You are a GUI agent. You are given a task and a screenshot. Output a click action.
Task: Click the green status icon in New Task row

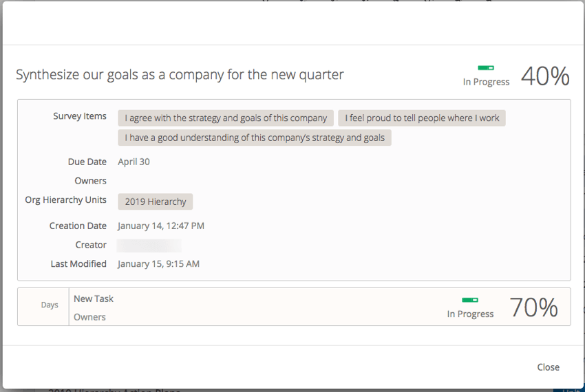tap(470, 300)
